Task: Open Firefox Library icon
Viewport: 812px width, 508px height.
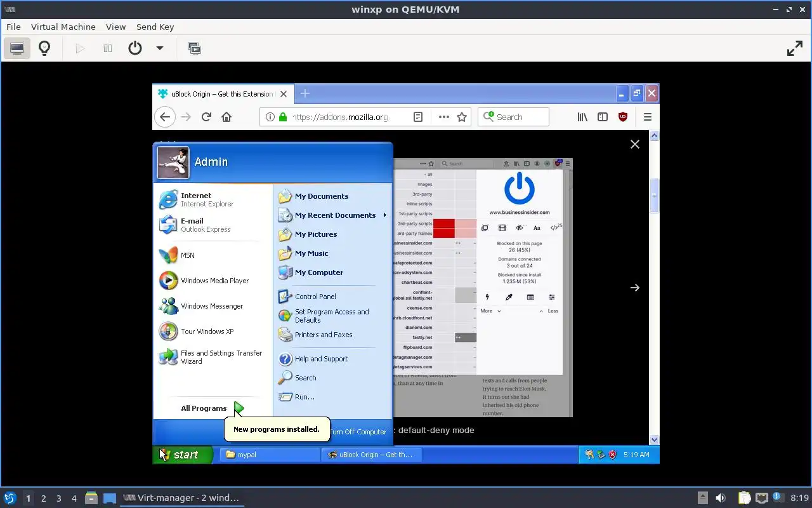Action: pos(582,117)
